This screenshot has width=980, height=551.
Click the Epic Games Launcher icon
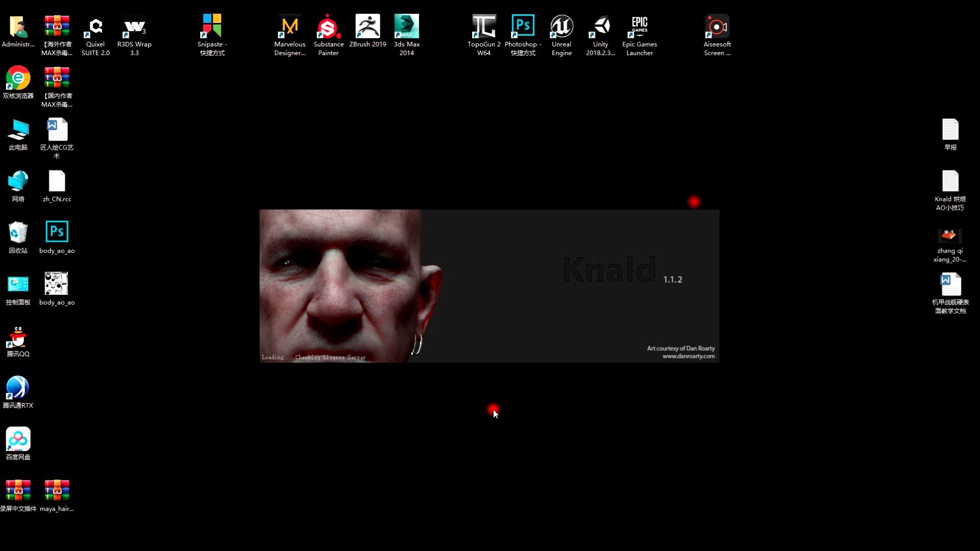pyautogui.click(x=640, y=27)
